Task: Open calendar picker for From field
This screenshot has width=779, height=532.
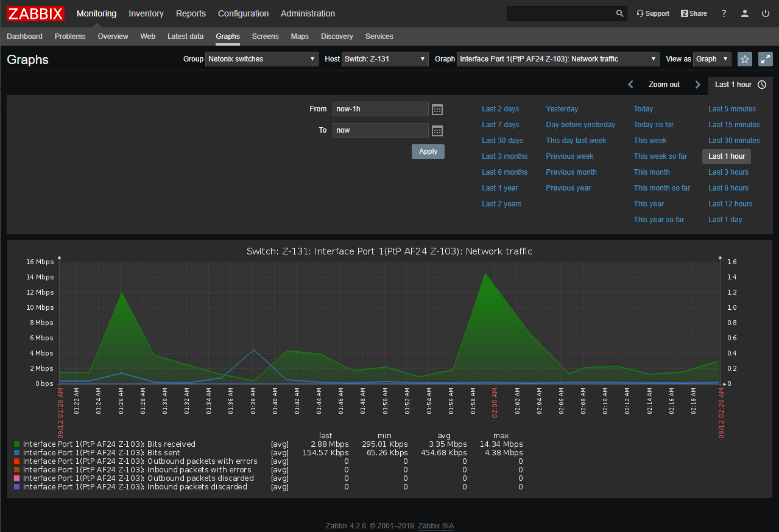Action: click(x=437, y=110)
